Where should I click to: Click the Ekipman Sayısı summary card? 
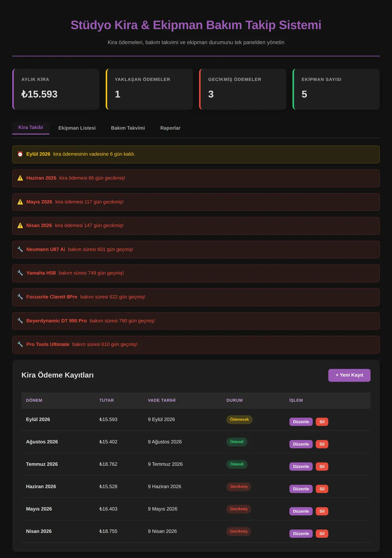tap(336, 89)
